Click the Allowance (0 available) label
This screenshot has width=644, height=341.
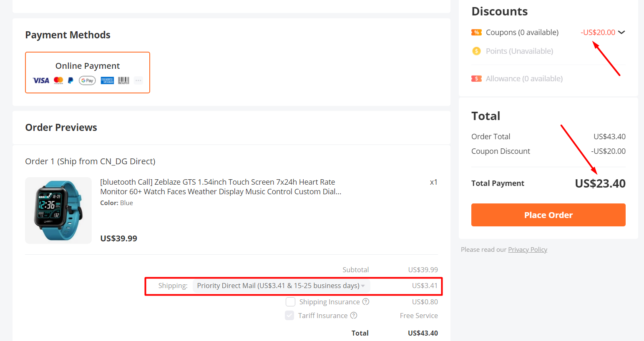tap(524, 78)
